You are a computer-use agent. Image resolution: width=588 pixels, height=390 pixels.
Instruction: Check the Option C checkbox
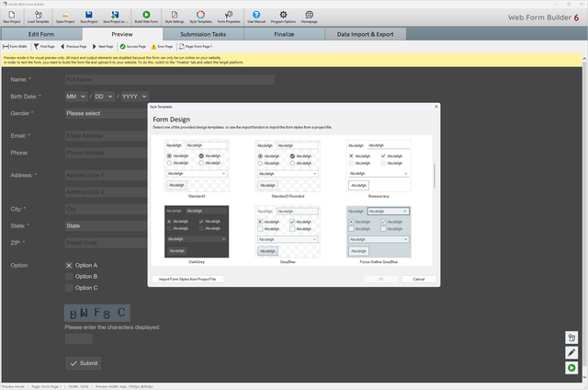click(x=69, y=288)
